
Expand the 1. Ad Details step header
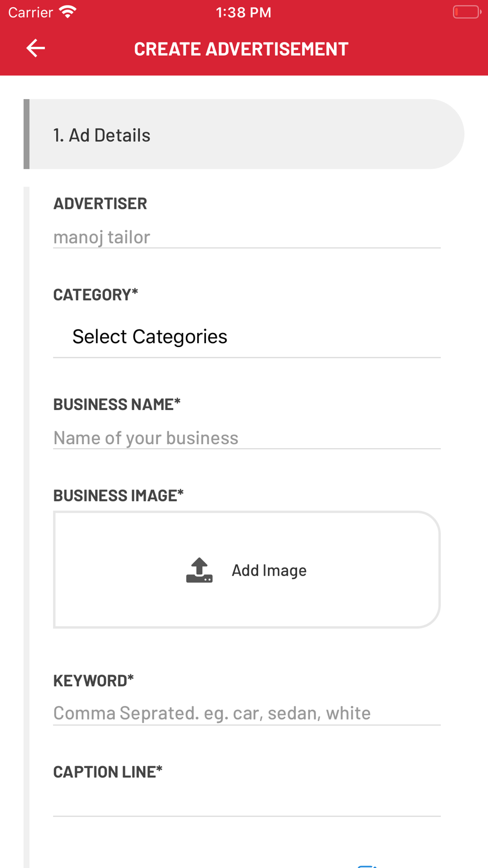[x=244, y=134]
